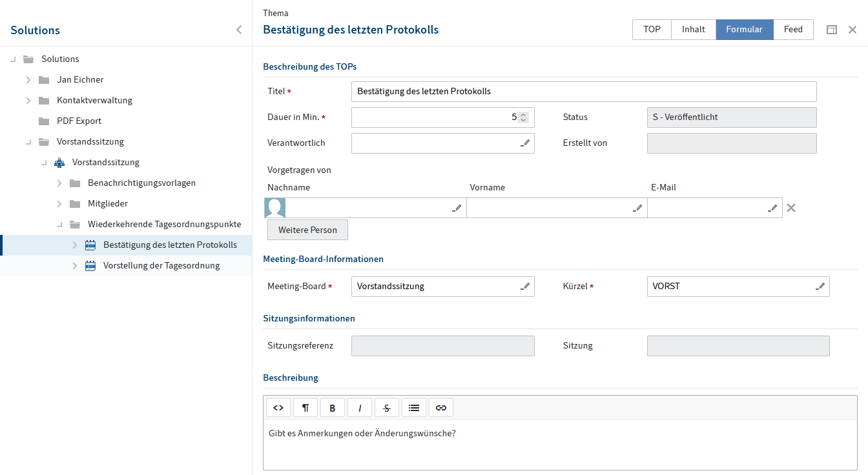Click the pencil icon in the E-Mail field
The width and height of the screenshot is (868, 475).
tap(772, 208)
